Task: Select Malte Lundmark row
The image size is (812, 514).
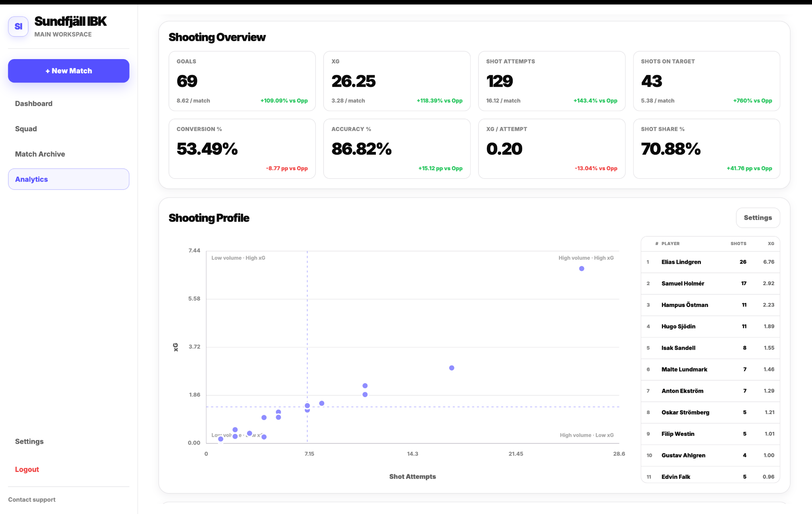Action: click(710, 369)
